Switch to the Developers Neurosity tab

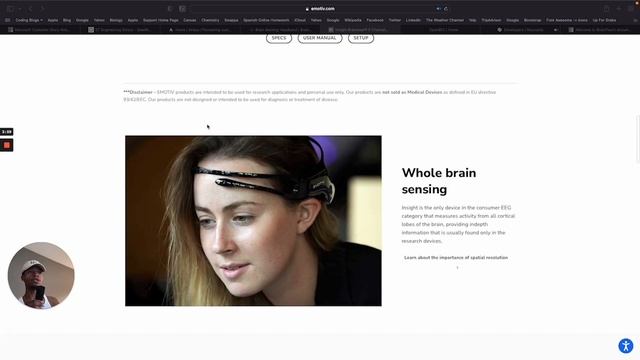coord(520,30)
